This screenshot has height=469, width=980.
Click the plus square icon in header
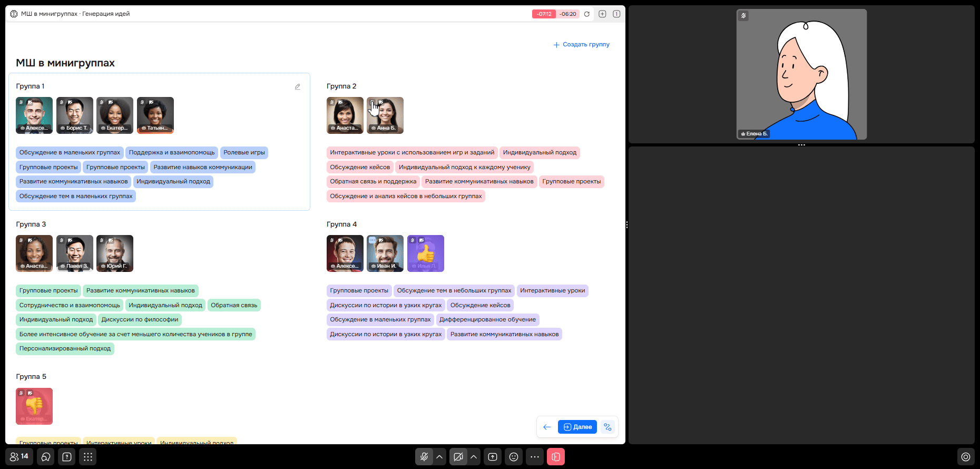tap(602, 14)
